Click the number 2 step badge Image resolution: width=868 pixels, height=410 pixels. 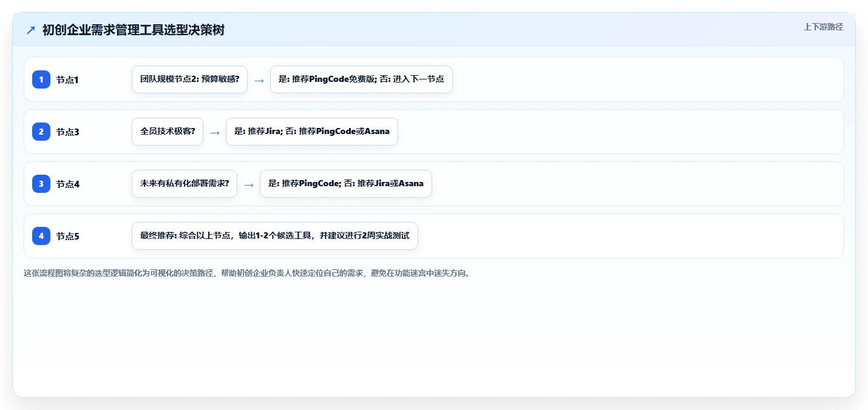(41, 132)
